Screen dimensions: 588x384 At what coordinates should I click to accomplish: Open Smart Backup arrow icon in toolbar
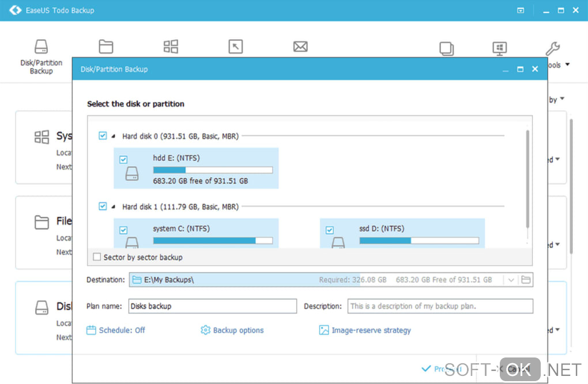[236, 47]
